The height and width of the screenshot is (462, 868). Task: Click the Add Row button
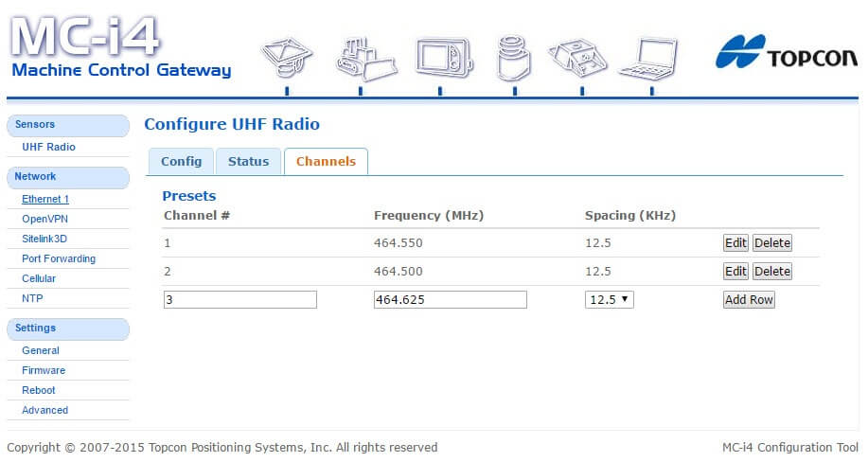[749, 300]
